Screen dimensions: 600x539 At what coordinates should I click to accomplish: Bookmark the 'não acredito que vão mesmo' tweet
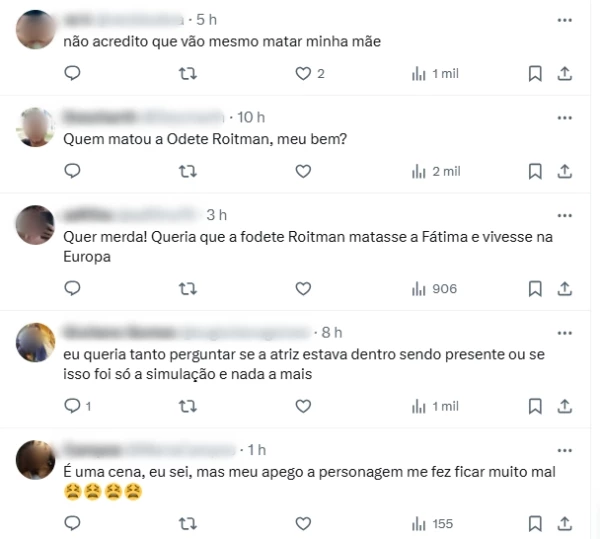click(535, 73)
